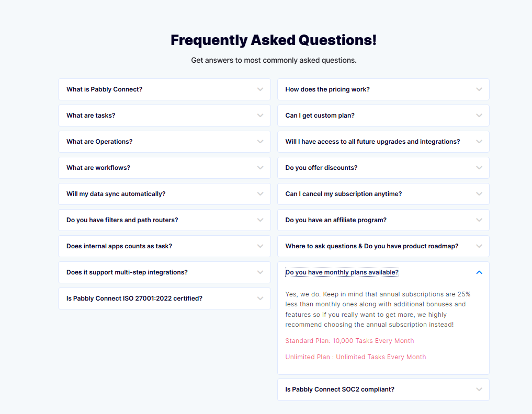Expand "Is Pabbly Connect SOC2 compliant?"
Screen dimensions: 532x414
click(x=339, y=389)
